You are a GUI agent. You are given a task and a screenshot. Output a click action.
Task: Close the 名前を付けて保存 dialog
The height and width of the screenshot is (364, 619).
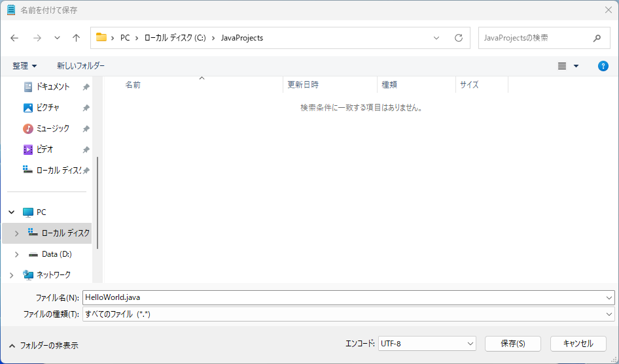609,10
